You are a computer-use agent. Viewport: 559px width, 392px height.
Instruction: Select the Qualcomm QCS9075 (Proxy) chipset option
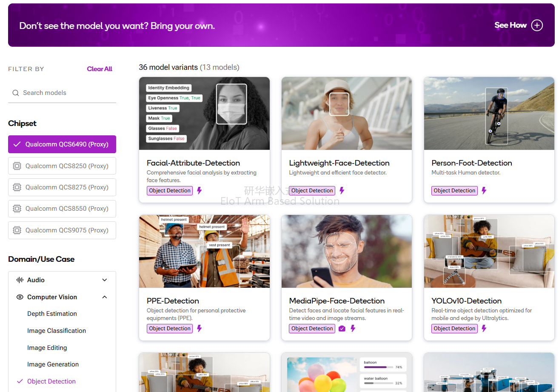[62, 230]
